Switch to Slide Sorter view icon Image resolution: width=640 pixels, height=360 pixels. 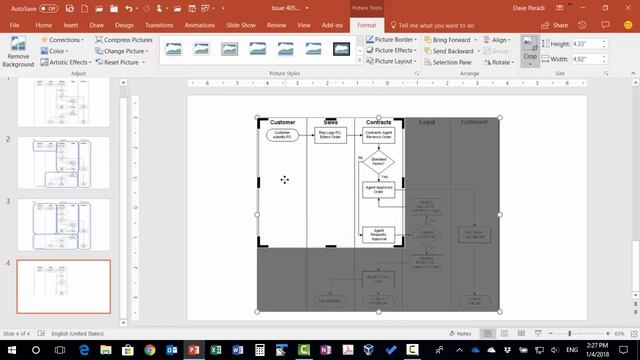tap(504, 333)
